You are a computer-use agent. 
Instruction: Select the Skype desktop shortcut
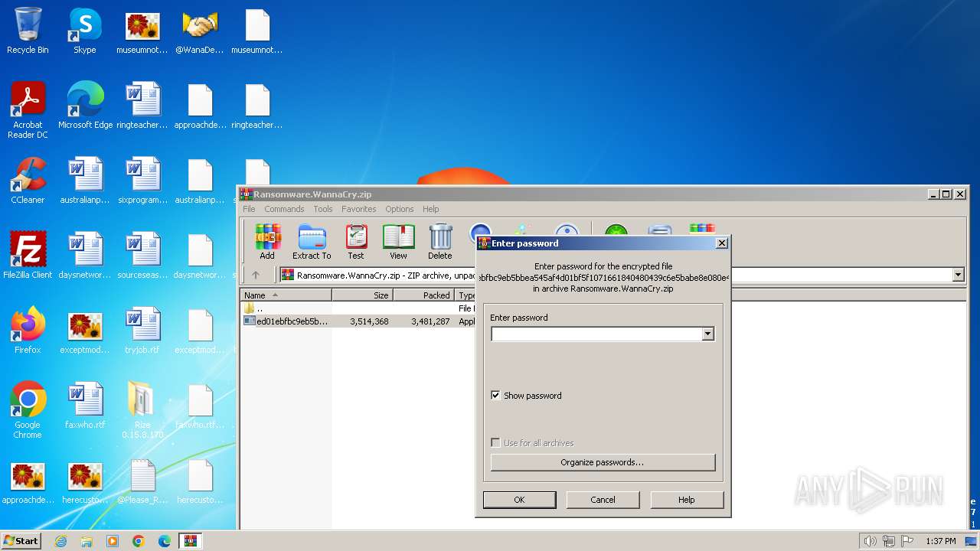85,31
